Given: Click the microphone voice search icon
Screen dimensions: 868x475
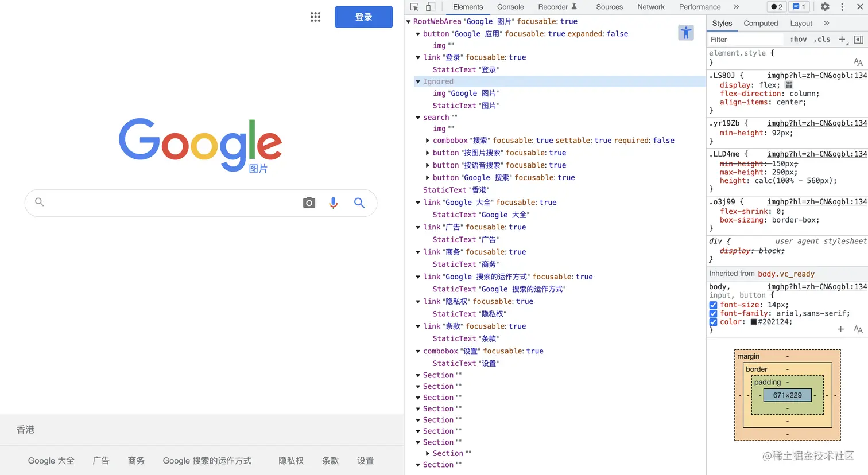Looking at the screenshot, I should 334,203.
